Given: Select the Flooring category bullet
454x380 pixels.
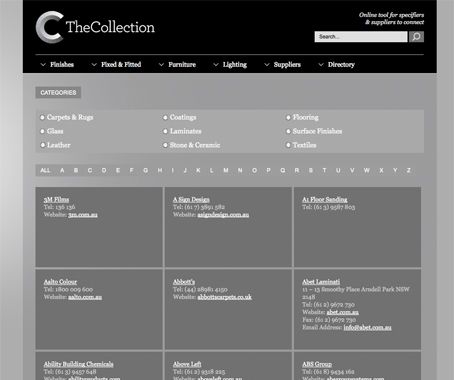Looking at the screenshot, I should pos(288,117).
